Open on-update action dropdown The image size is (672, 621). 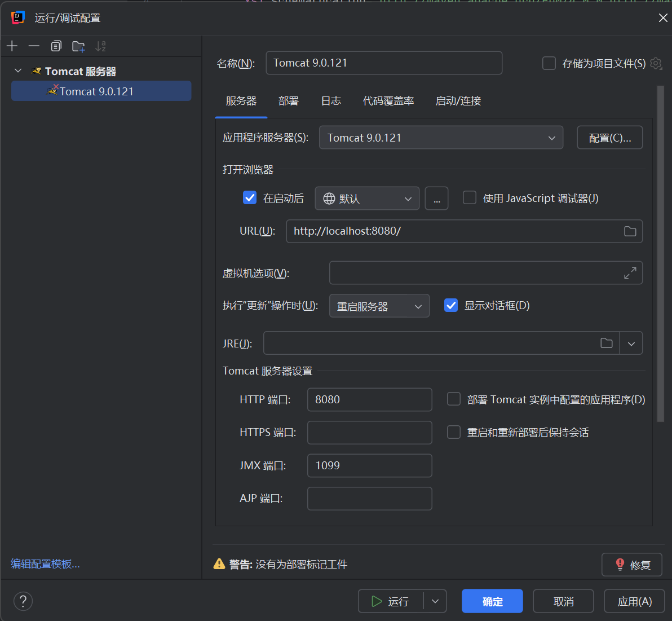click(379, 306)
